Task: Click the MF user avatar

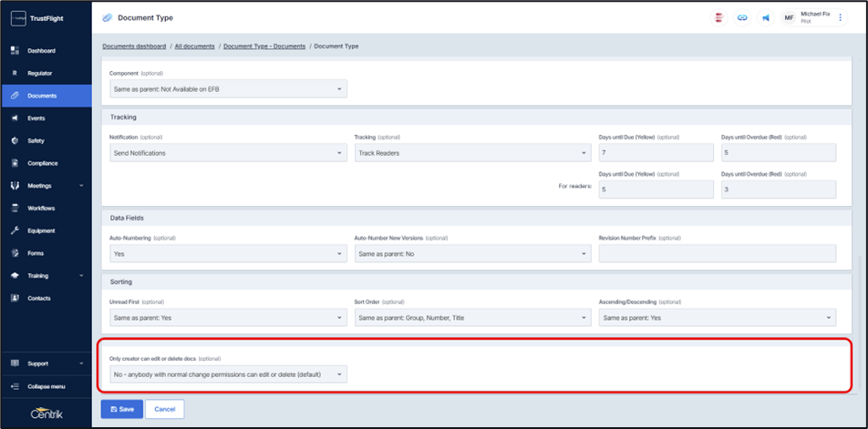Action: pos(789,18)
